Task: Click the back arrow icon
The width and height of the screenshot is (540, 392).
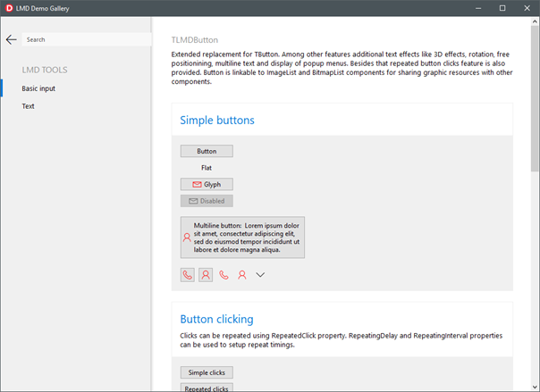Action: click(11, 39)
